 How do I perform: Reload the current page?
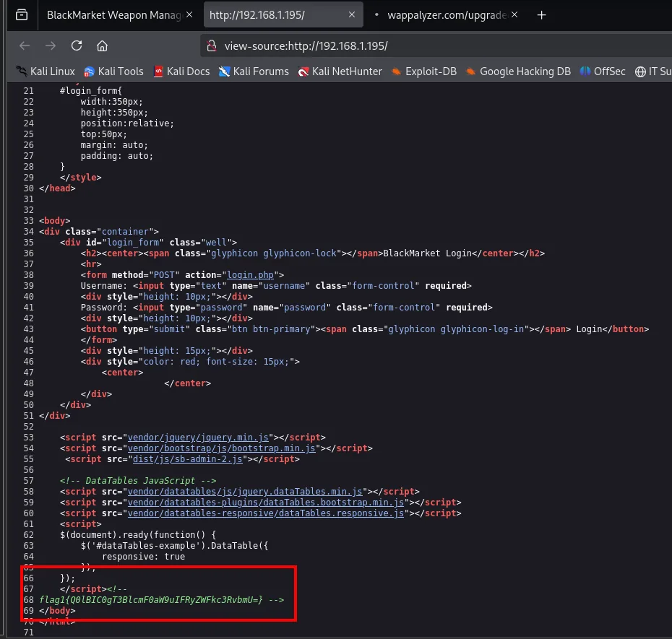click(x=77, y=45)
